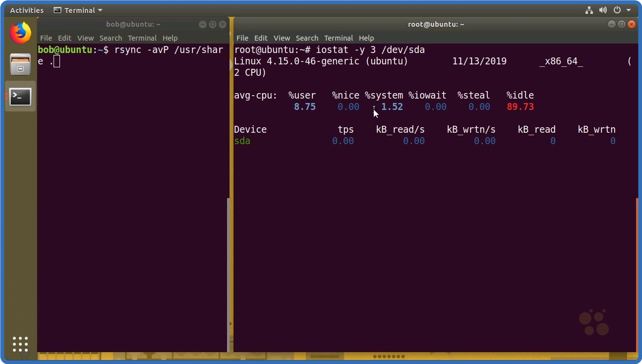Open Edit menu in bob@ubuntu terminal
The height and width of the screenshot is (364, 642).
(x=64, y=38)
